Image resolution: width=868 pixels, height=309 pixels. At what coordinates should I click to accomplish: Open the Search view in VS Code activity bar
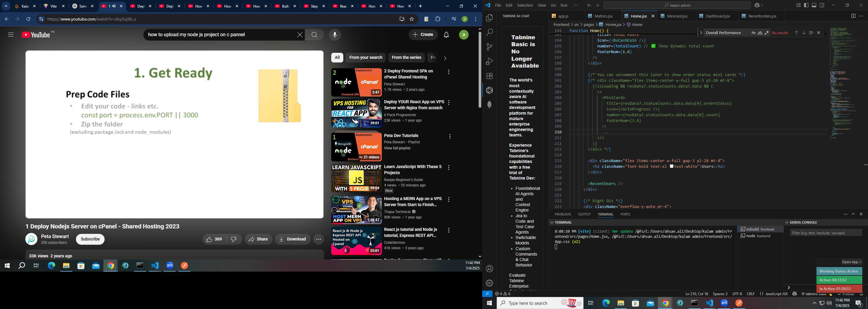[489, 32]
